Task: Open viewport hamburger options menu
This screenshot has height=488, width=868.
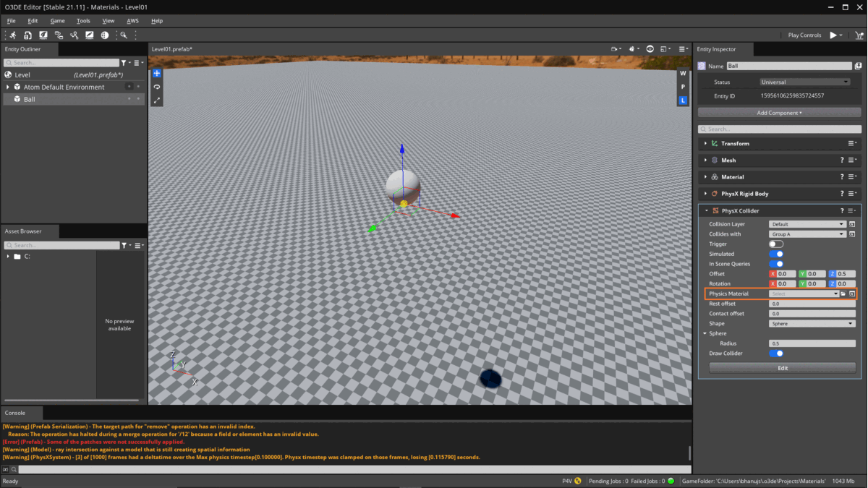Action: click(683, 49)
